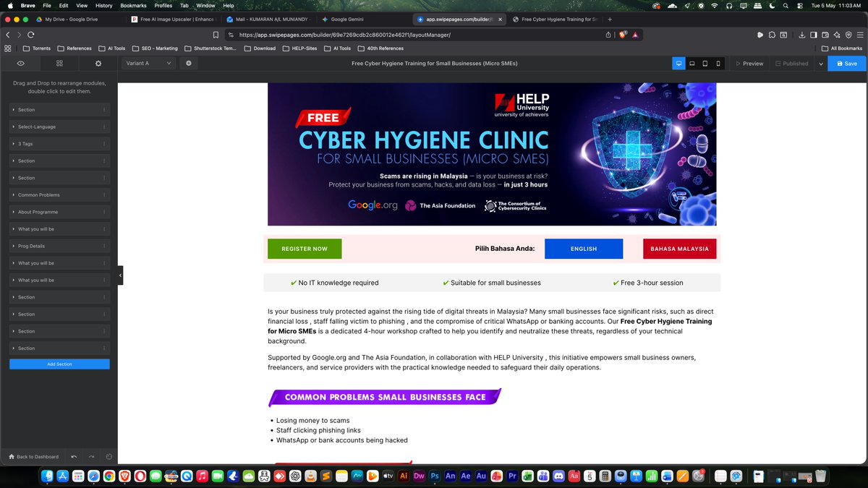Bookmark this page using the bookmark icon
The width and height of the screenshot is (868, 488).
point(216,35)
